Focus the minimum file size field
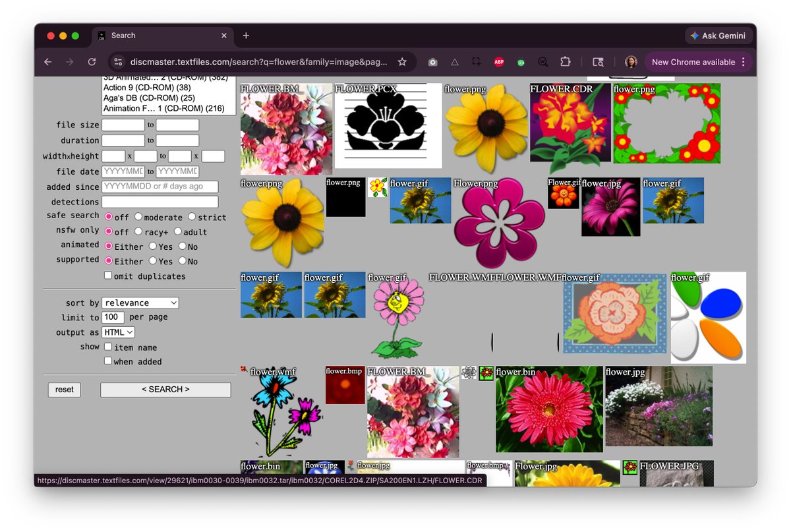The width and height of the screenshot is (791, 532). [x=123, y=125]
